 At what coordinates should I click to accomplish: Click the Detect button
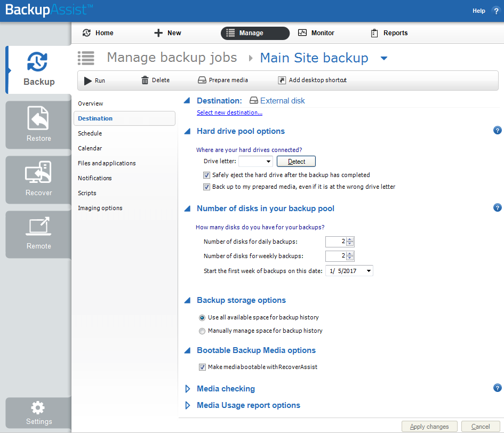tap(296, 162)
